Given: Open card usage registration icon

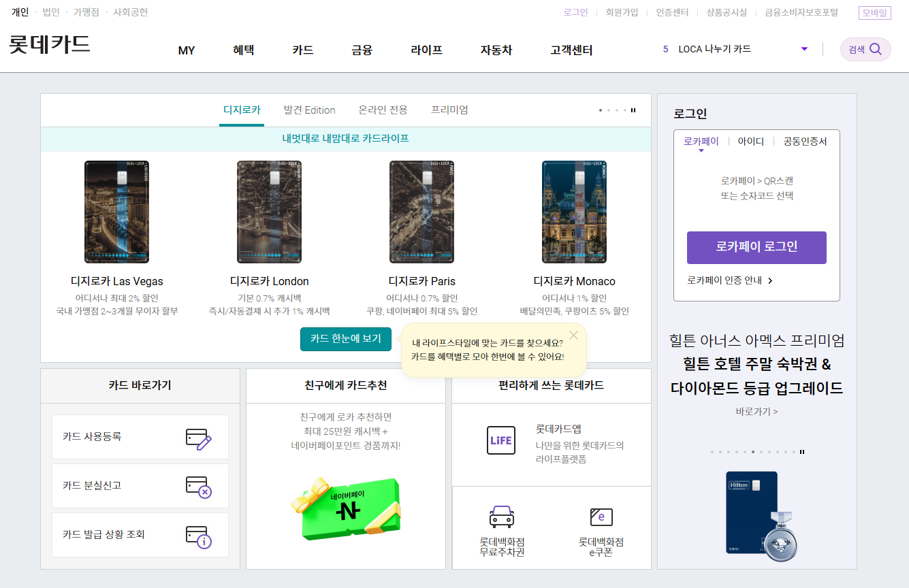Looking at the screenshot, I should tap(199, 439).
